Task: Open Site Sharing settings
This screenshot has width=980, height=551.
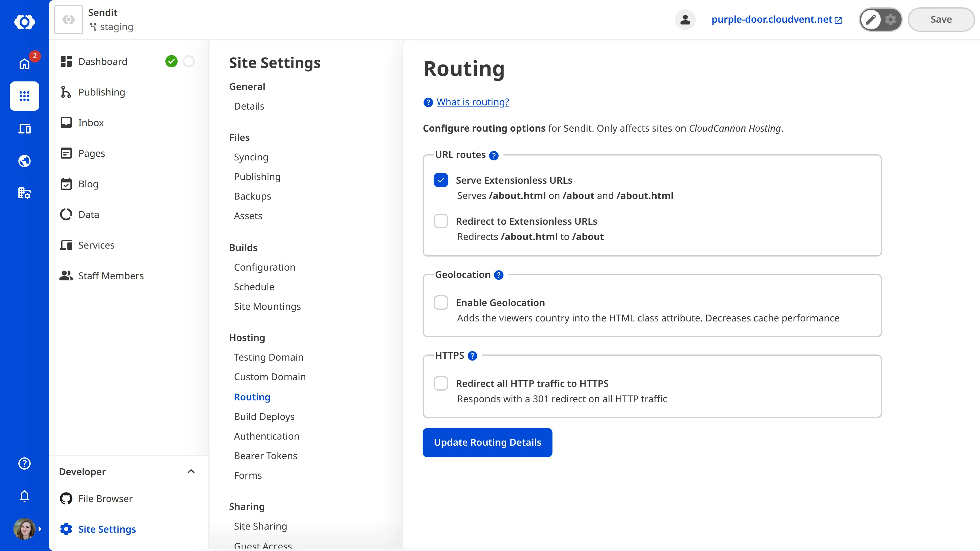Action: pyautogui.click(x=260, y=526)
